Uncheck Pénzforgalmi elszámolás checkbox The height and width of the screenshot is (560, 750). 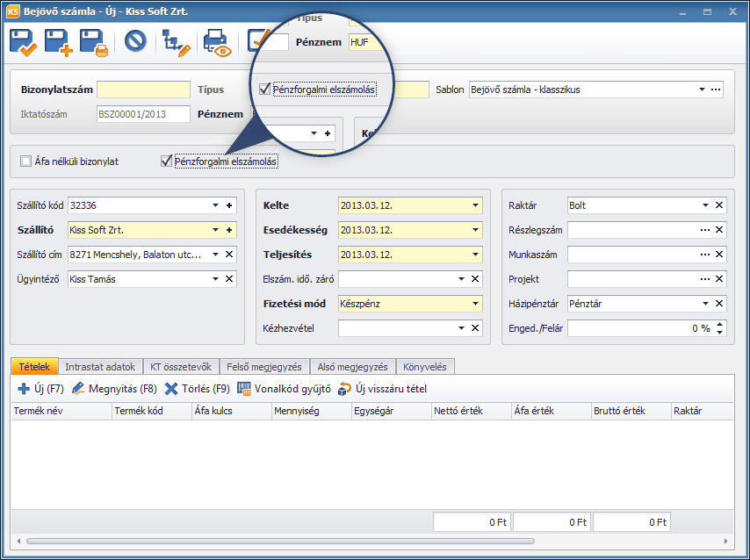(x=167, y=162)
